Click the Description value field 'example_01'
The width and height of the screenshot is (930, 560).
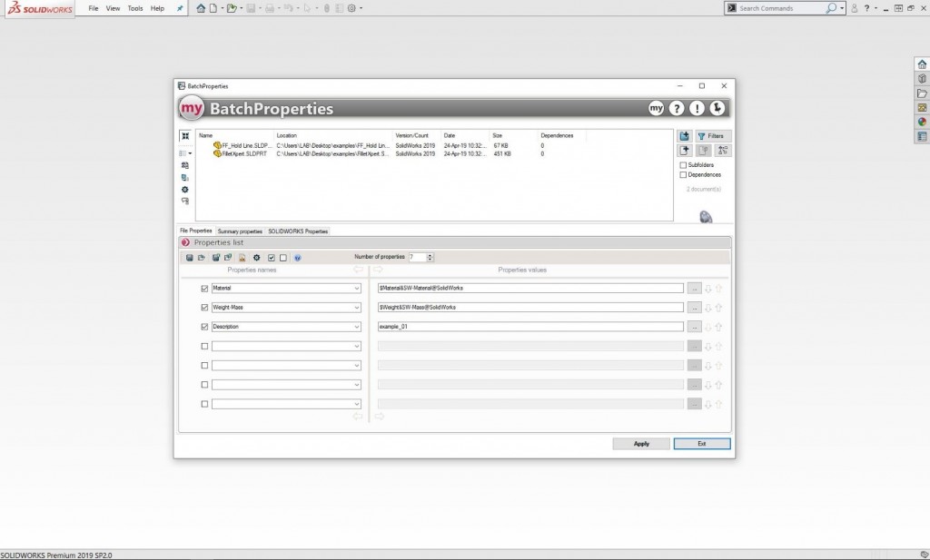(530, 327)
